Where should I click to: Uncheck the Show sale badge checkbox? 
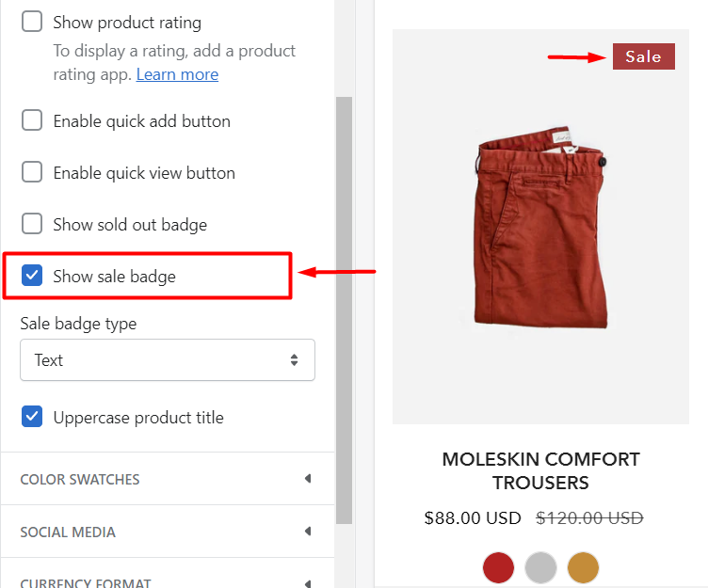click(x=32, y=276)
